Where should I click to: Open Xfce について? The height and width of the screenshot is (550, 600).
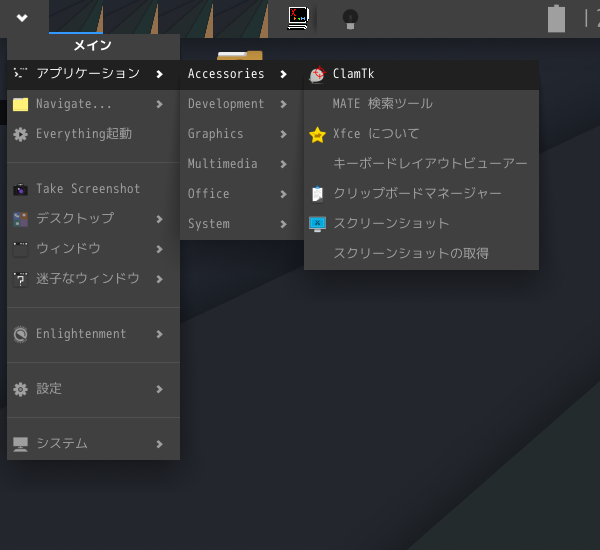[x=421, y=134]
